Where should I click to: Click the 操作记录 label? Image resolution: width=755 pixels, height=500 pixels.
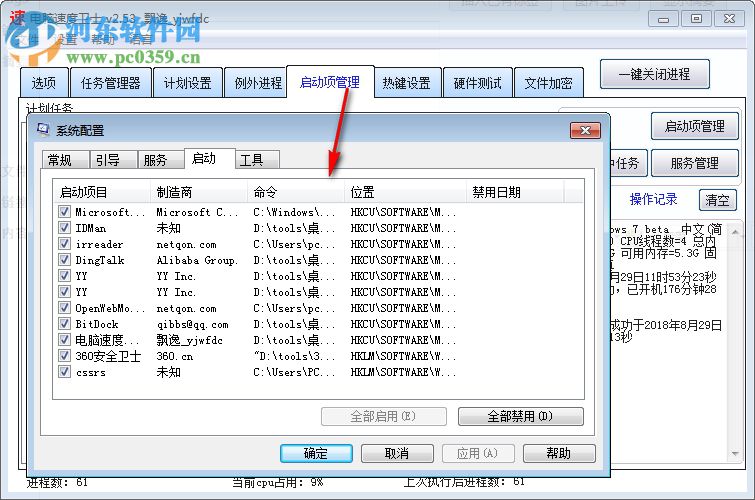pyautogui.click(x=653, y=199)
